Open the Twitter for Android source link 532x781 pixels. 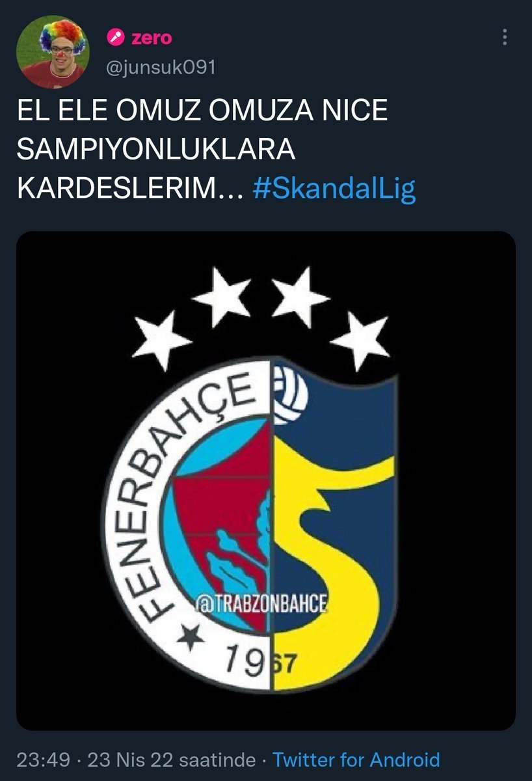(x=356, y=760)
